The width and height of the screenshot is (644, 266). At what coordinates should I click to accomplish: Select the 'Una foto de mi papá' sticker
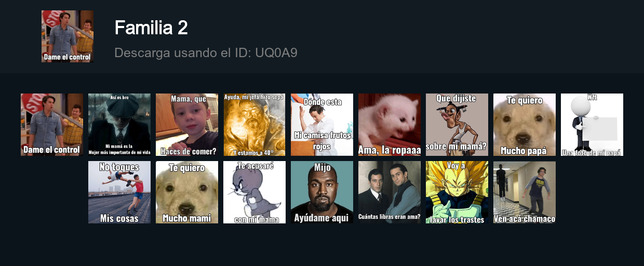[592, 125]
